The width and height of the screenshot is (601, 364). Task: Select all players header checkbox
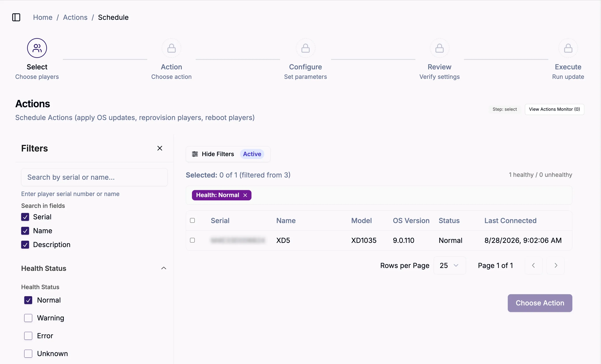[x=192, y=220]
